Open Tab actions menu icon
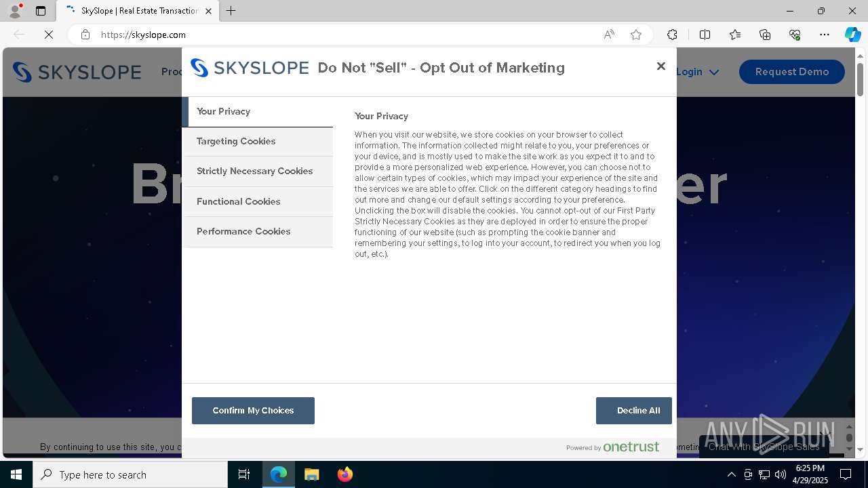Screen dimensions: 868x488 click(41, 11)
